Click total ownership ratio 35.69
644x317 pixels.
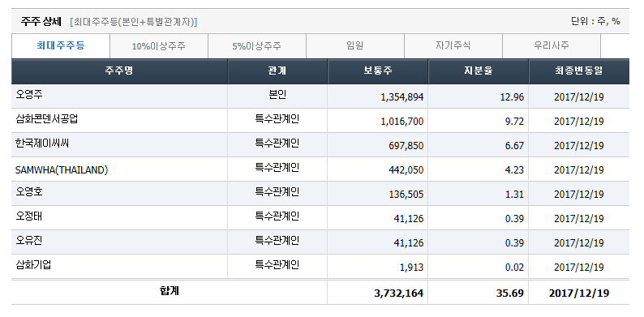pyautogui.click(x=511, y=293)
